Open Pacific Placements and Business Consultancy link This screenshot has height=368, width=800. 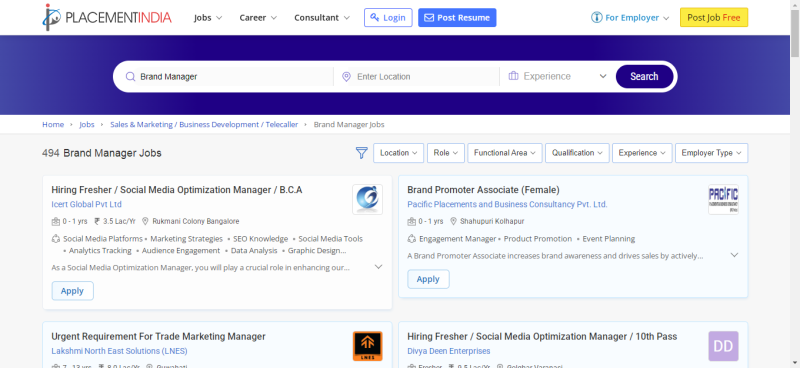(x=507, y=204)
